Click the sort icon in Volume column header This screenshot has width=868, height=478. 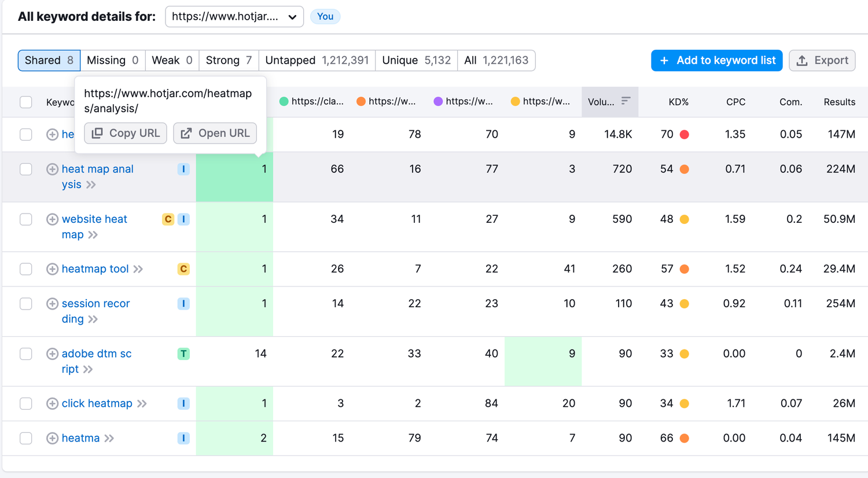click(626, 101)
